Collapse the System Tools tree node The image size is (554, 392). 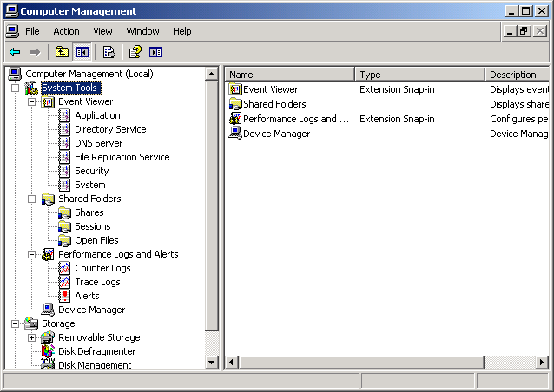point(15,88)
